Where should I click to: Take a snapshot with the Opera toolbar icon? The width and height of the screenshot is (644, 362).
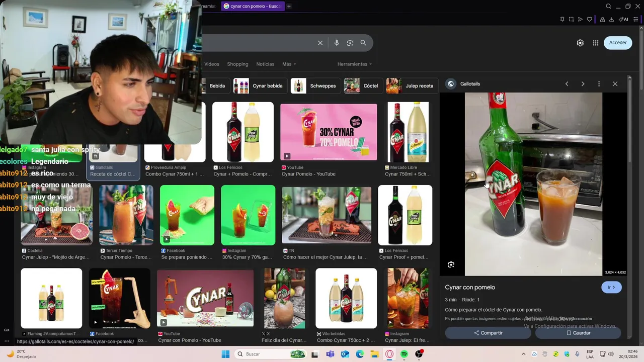(x=571, y=20)
